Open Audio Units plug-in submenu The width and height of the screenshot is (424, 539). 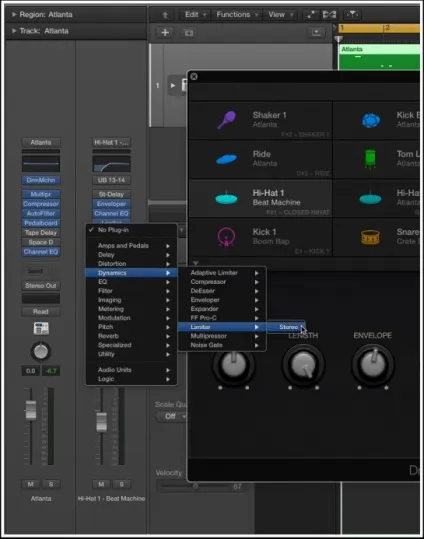(131, 370)
